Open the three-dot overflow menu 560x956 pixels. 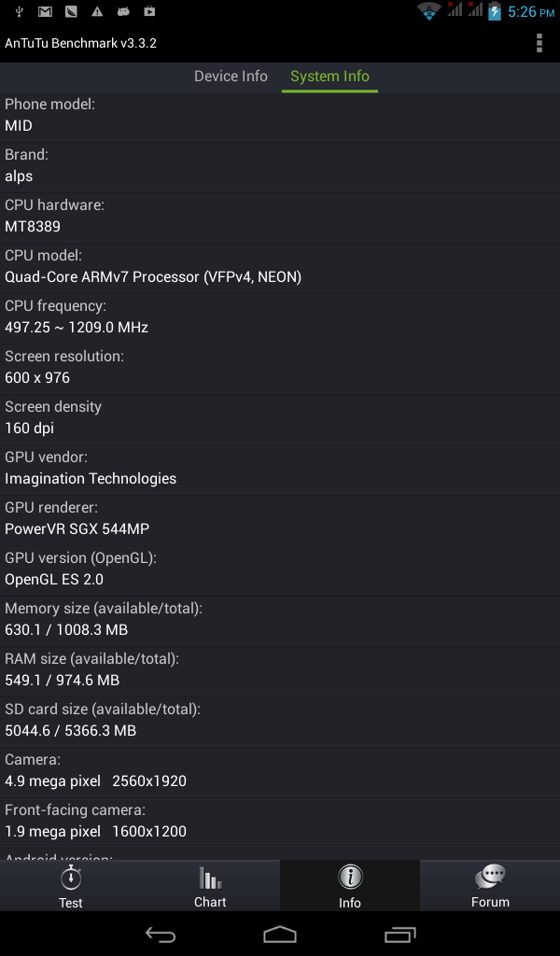point(539,43)
